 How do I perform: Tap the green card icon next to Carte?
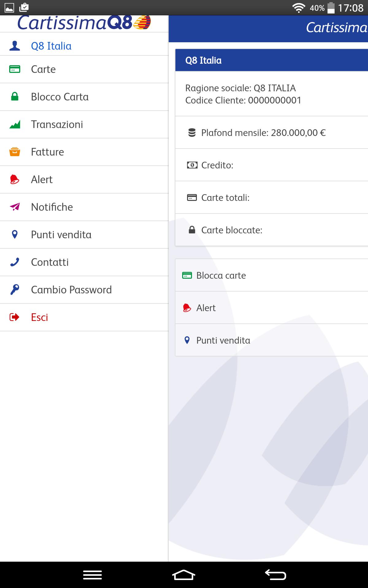[x=15, y=69]
